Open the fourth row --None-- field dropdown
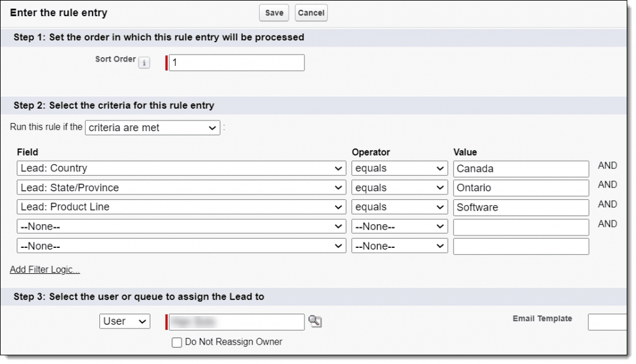 coord(181,227)
